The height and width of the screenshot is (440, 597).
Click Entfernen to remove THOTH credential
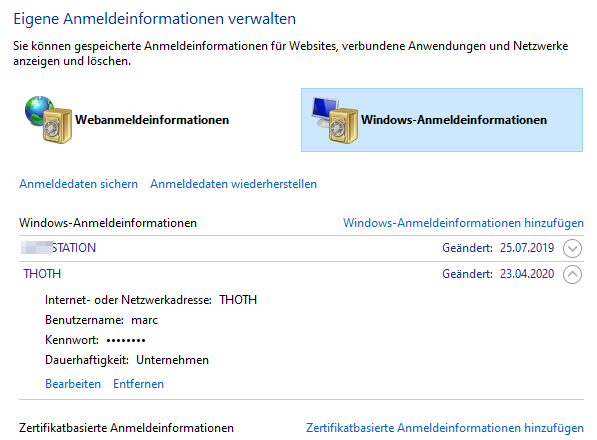(139, 384)
